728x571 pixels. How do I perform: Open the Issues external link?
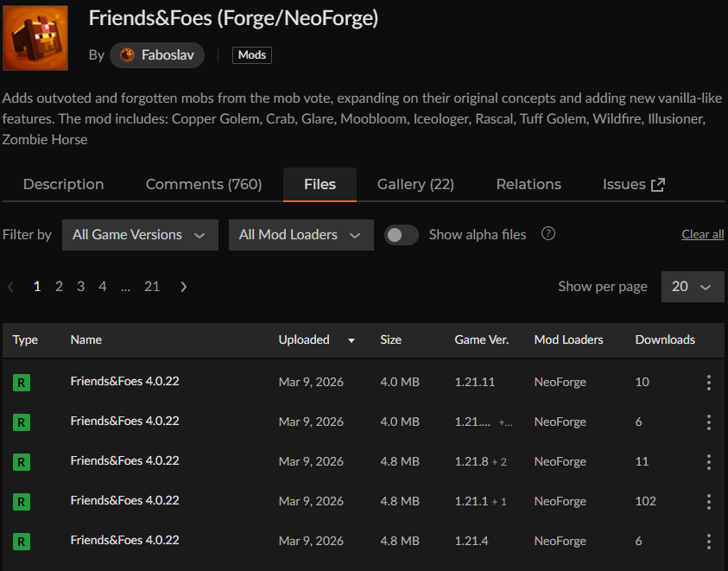coord(634,184)
